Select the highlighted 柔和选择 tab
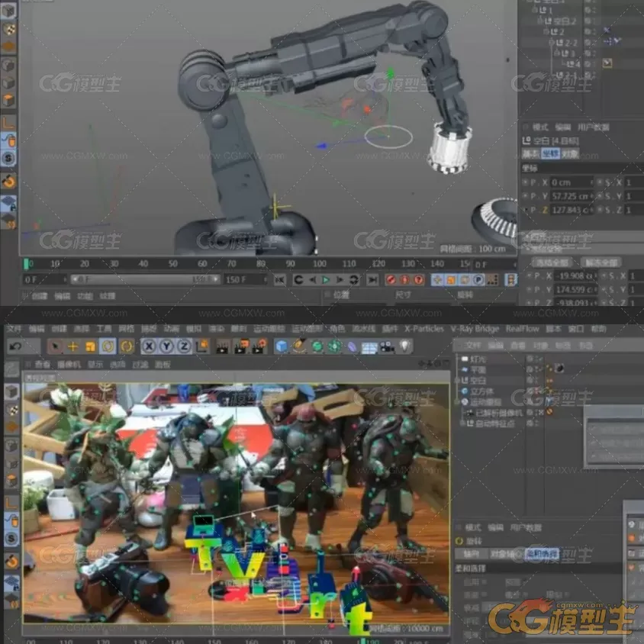This screenshot has height=644, width=644. (x=541, y=554)
